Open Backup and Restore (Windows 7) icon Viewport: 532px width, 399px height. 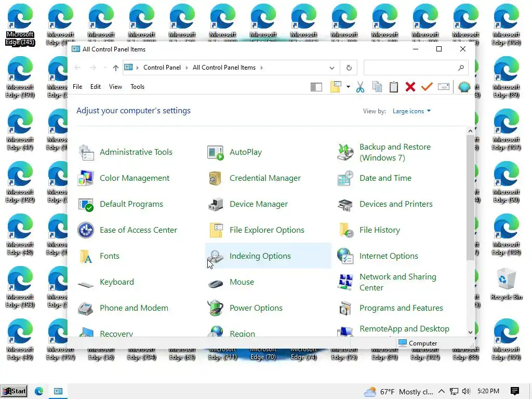(345, 152)
